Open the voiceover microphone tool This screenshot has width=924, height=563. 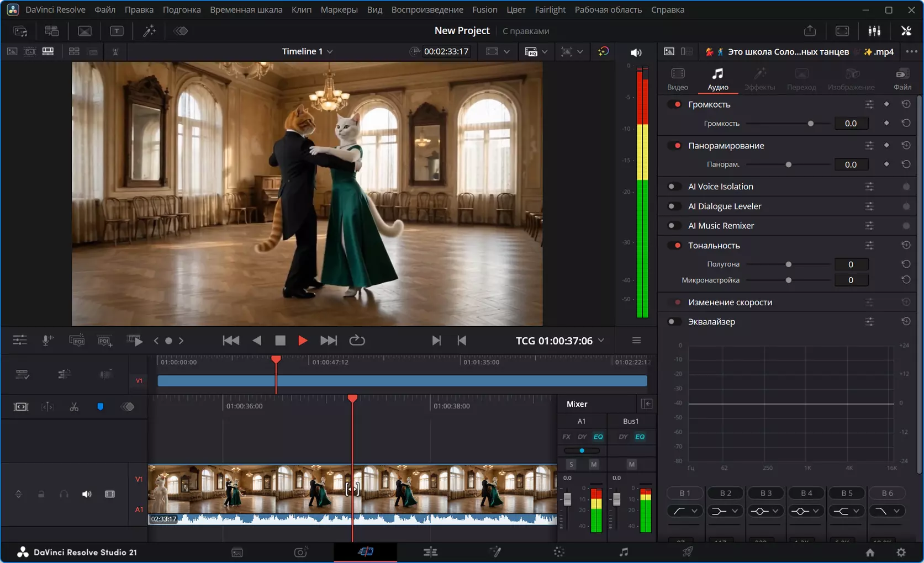47,341
